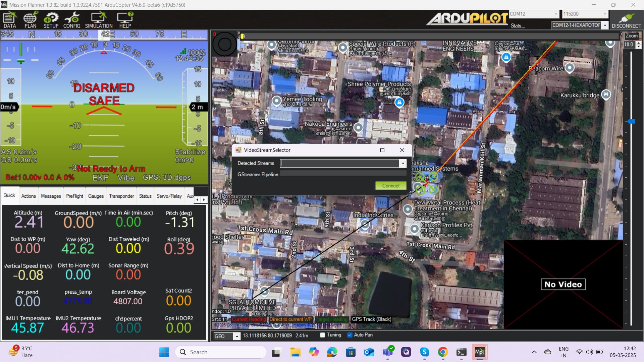
Task: Open Microsoft Teams from taskbar
Action: pyautogui.click(x=387, y=352)
